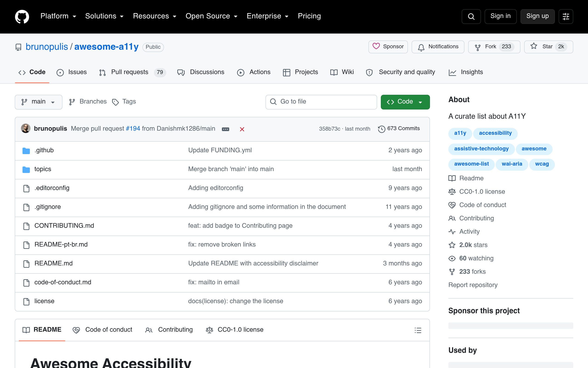View the 673 Commits history
The image size is (588, 368).
point(399,129)
